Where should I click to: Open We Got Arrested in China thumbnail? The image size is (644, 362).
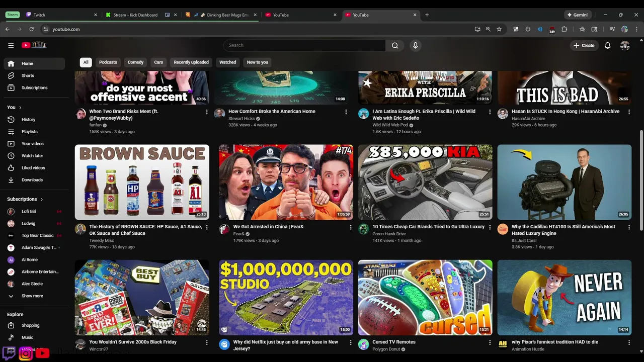286,182
